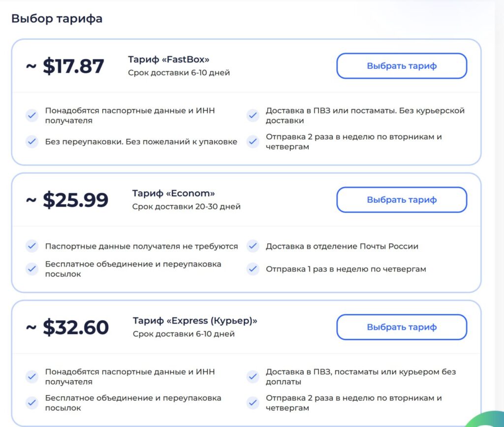Click the 'Тариф «Econom»' title
This screenshot has height=427, width=504.
tap(173, 193)
